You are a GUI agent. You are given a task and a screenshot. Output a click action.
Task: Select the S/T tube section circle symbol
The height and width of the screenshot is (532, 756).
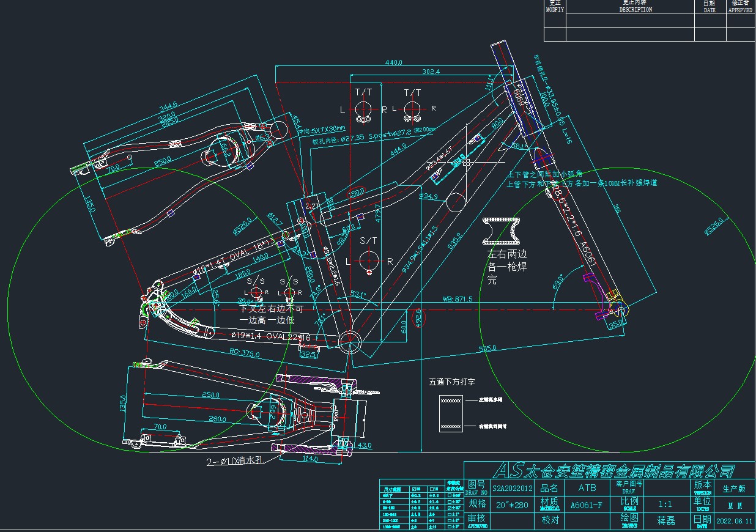point(369,260)
